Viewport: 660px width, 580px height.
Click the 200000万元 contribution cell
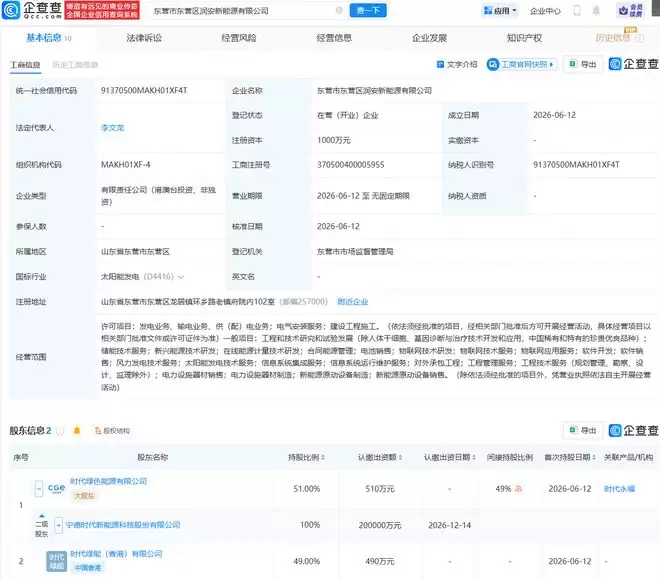380,525
